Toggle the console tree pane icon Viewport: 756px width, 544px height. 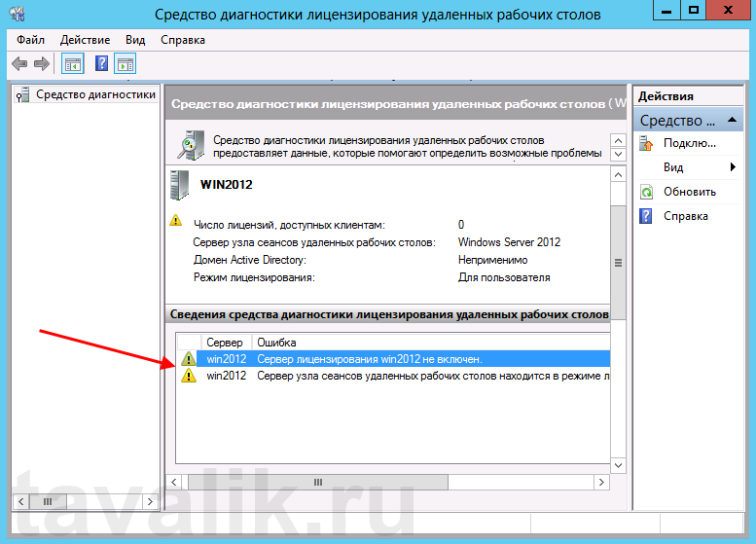[72, 64]
